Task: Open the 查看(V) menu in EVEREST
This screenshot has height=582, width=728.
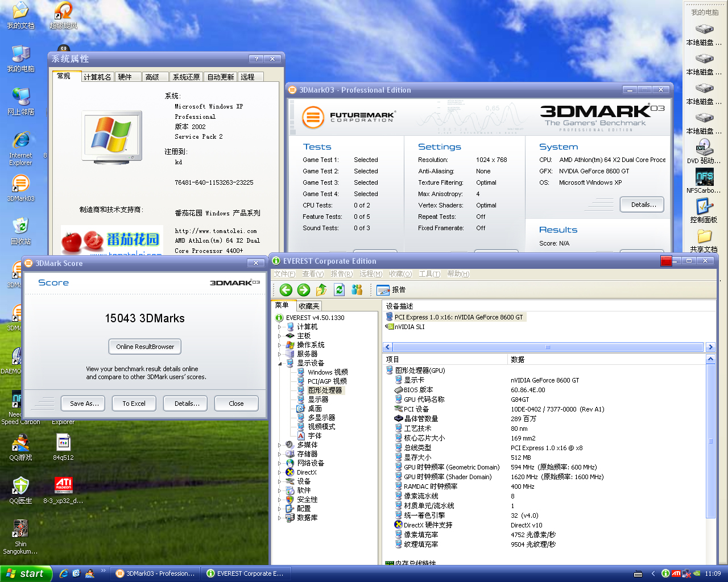Action: tap(313, 274)
